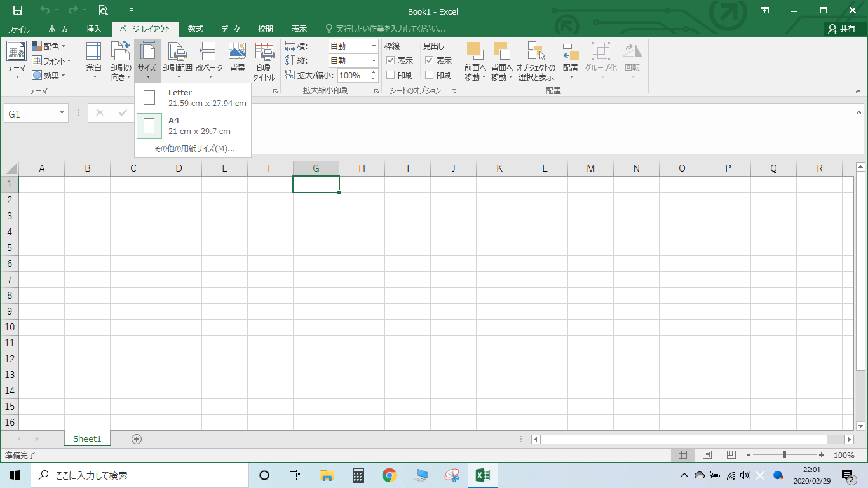Open the オブジェクトの選択と表示 selection pane

536,62
